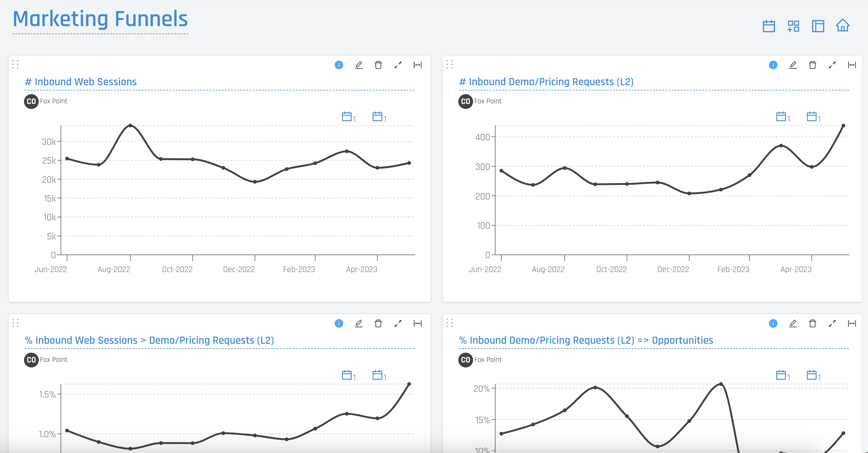868x453 pixels.
Task: Open the layout panel icon in header
Action: tap(818, 26)
